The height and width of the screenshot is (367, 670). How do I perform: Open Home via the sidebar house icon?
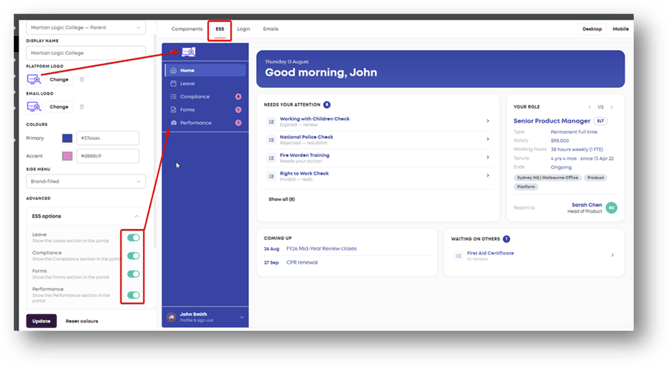173,70
